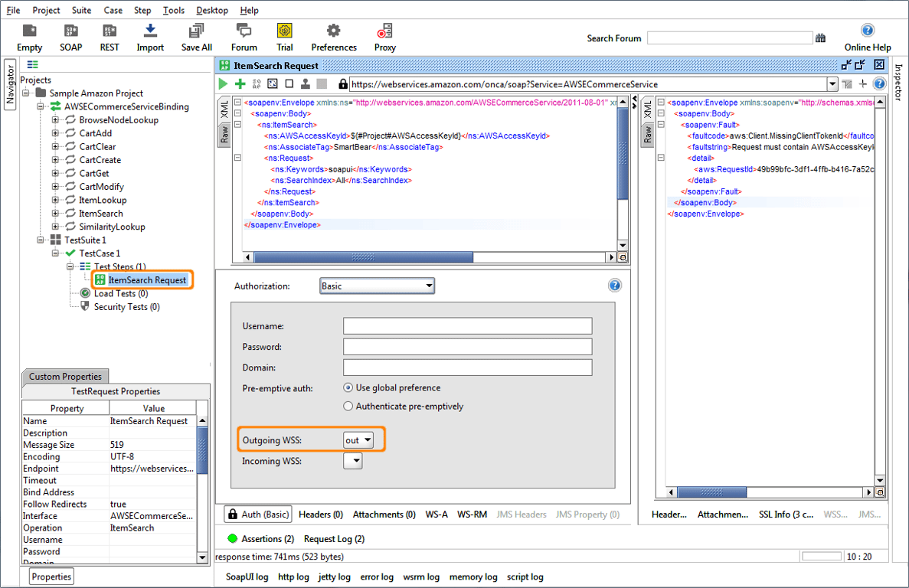Launch the Proxy tool icon

tap(384, 31)
